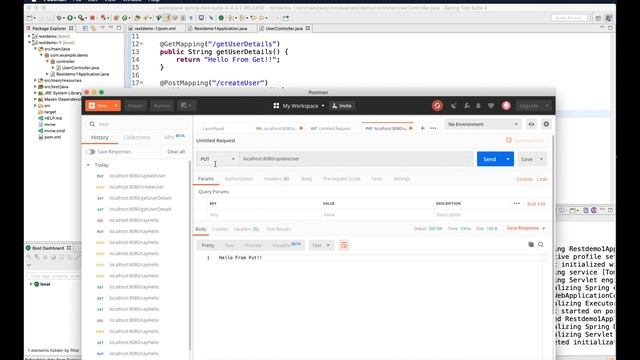This screenshot has width=640, height=360.
Task: Switch to the Authorization request tab
Action: pyautogui.click(x=239, y=179)
